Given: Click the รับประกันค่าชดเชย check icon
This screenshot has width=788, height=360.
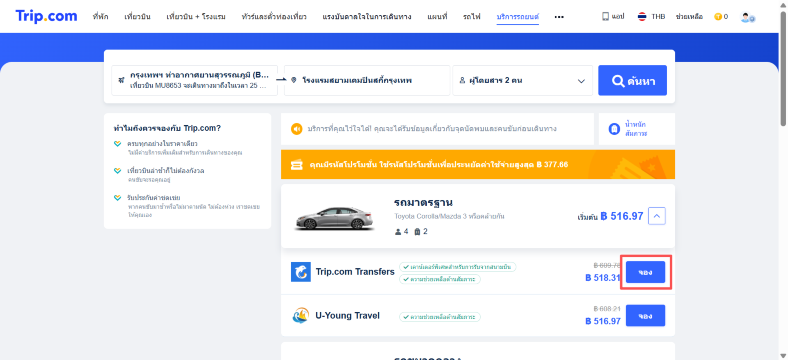Looking at the screenshot, I should [x=117, y=198].
